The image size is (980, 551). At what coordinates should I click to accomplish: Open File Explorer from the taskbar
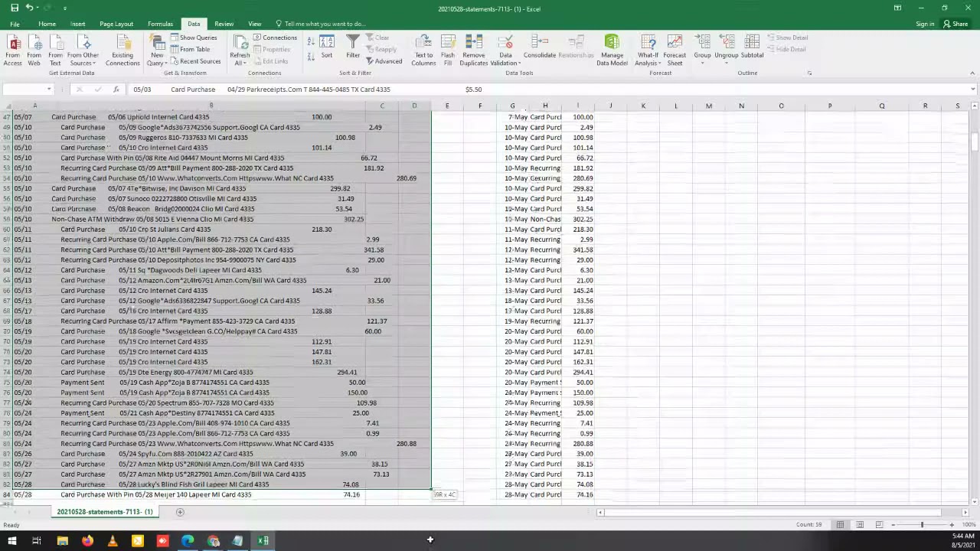(63, 541)
